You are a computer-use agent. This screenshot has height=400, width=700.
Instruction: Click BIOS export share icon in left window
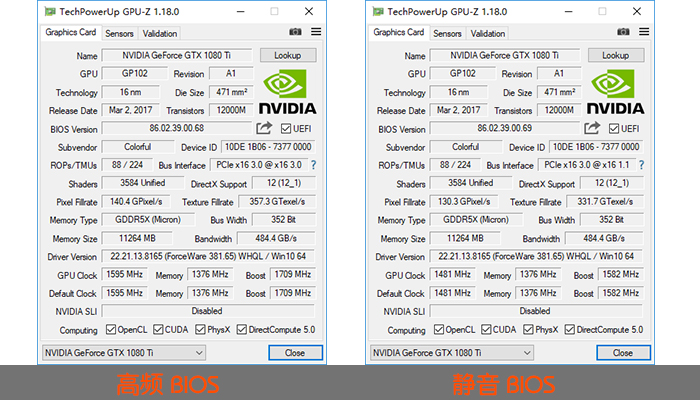coord(264,128)
